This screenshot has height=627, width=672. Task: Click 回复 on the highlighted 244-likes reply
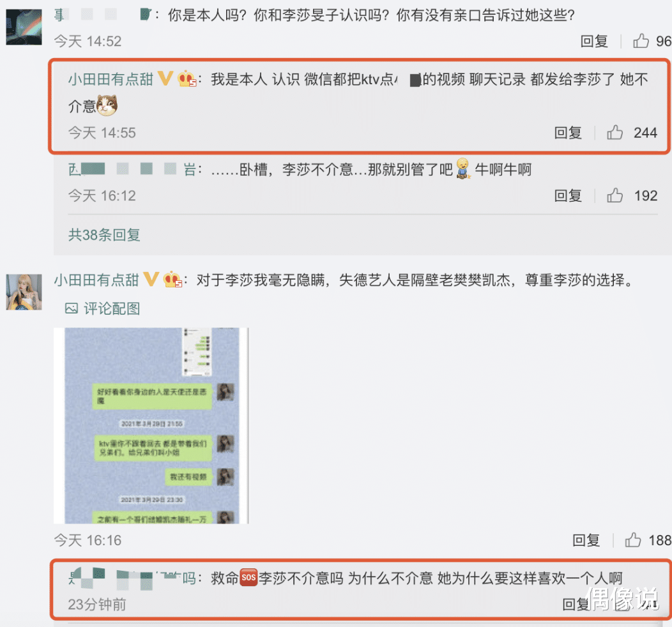click(568, 133)
